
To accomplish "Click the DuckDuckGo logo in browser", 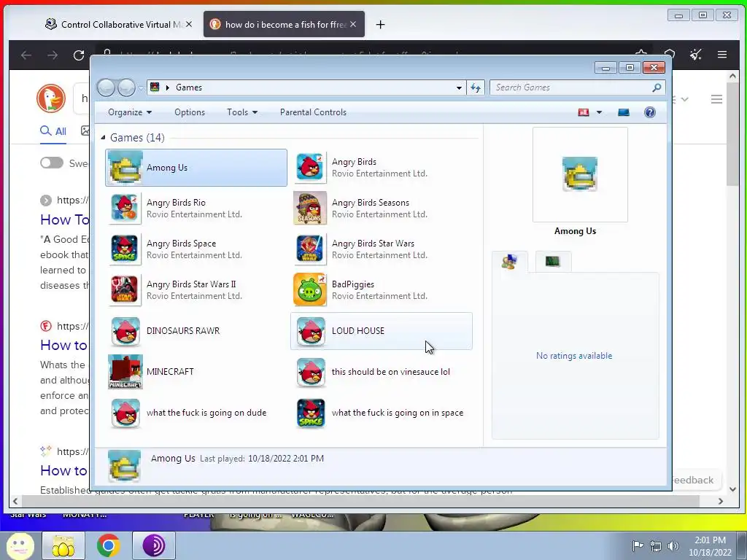I will (x=51, y=98).
